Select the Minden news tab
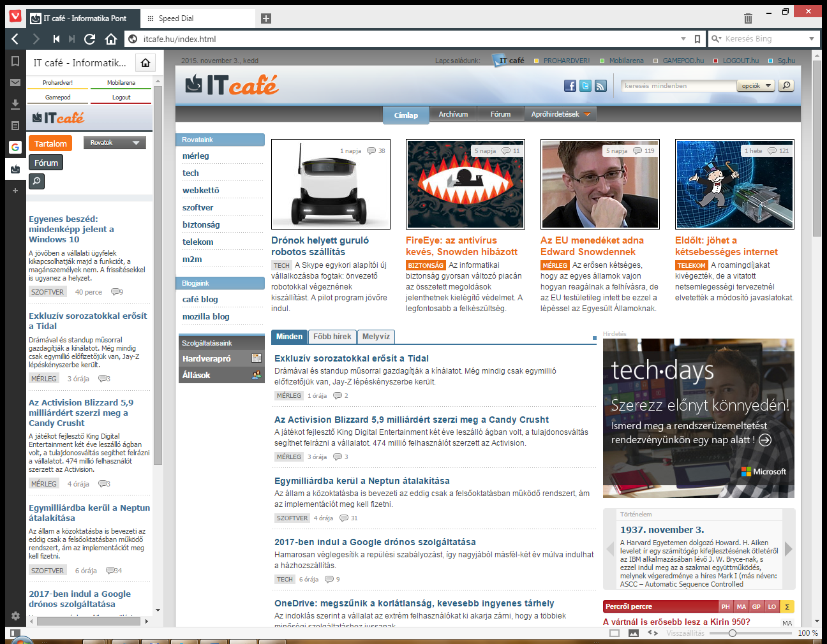The height and width of the screenshot is (644, 827). 289,337
